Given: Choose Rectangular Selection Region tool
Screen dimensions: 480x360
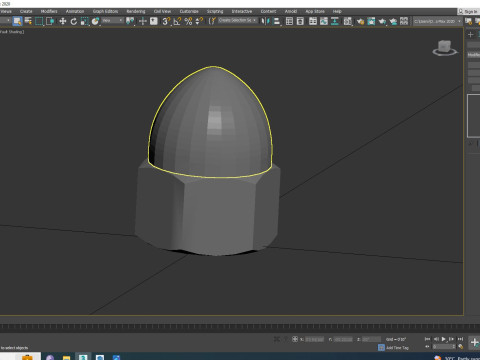Looking at the screenshot, I should point(39,21).
